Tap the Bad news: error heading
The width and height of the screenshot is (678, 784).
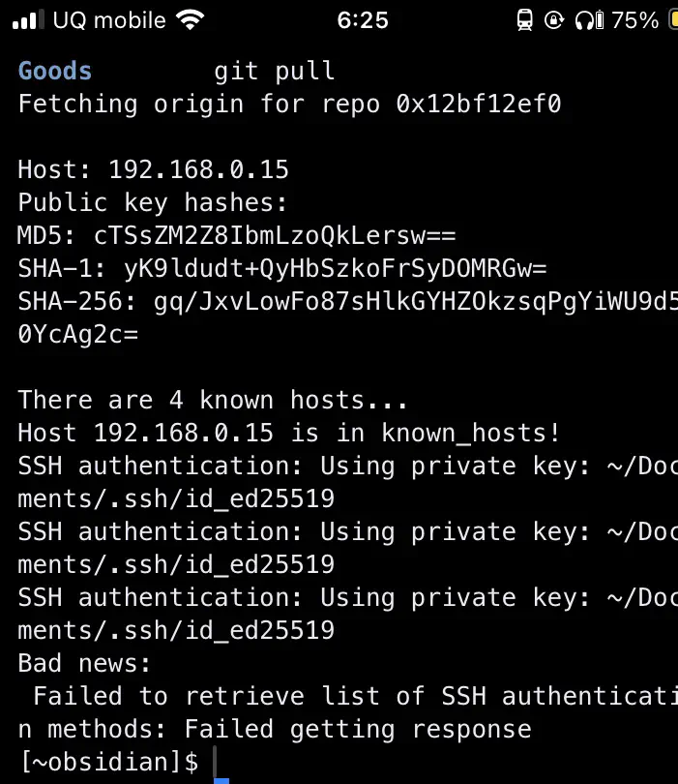coord(84,664)
